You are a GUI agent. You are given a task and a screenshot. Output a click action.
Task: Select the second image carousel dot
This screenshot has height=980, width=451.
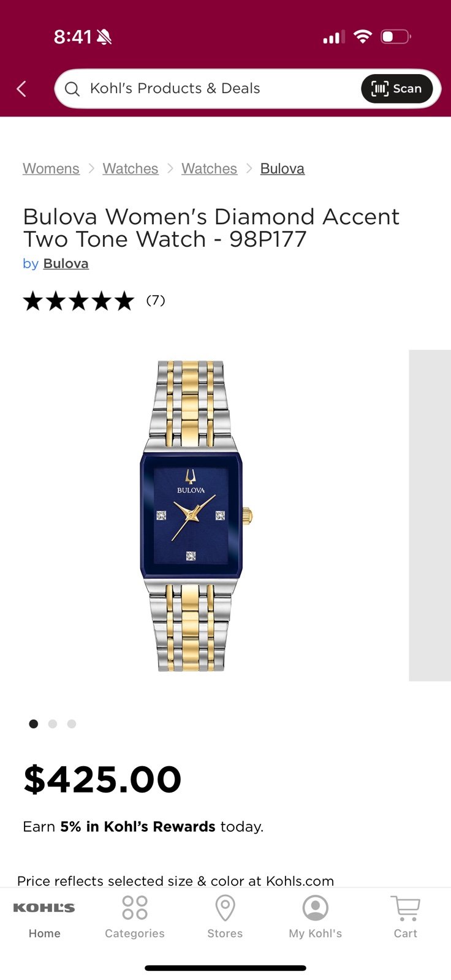tap(53, 724)
